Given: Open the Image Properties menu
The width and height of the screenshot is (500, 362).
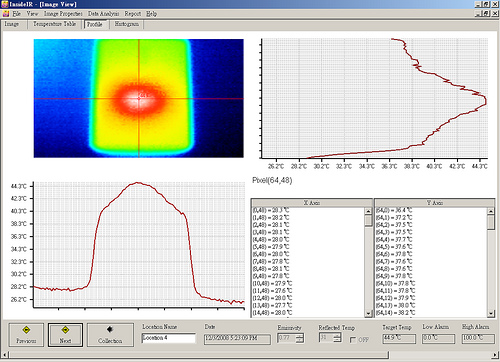Looking at the screenshot, I should pyautogui.click(x=63, y=14).
